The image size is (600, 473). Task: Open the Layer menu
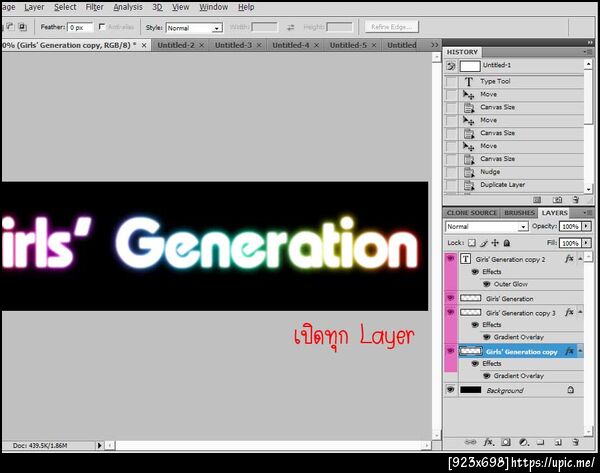coord(34,7)
